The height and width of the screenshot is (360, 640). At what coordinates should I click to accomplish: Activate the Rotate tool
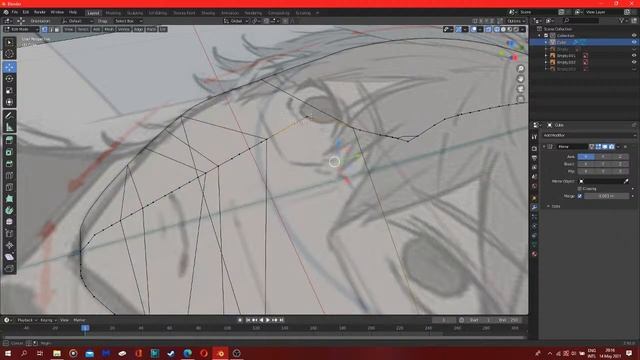point(9,79)
